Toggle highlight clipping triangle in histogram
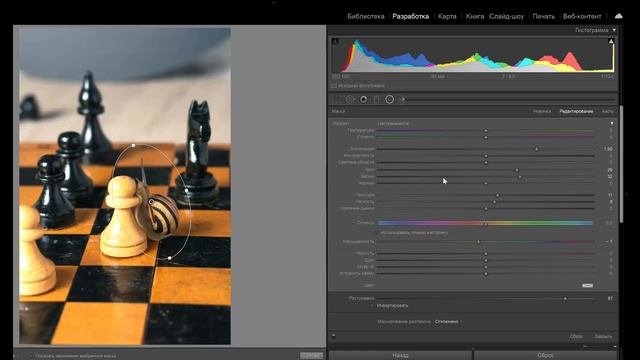 [611, 41]
